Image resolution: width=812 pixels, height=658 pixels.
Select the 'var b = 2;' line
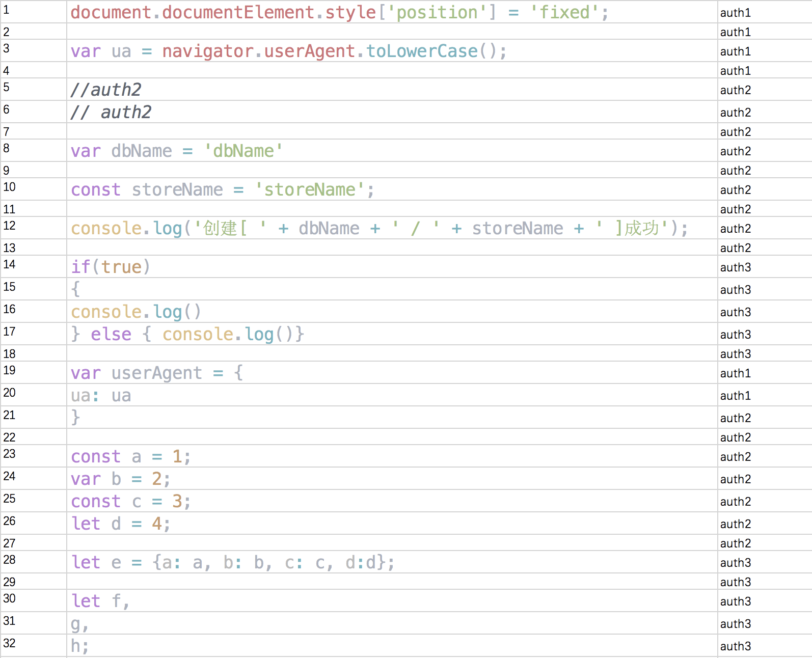pos(120,479)
